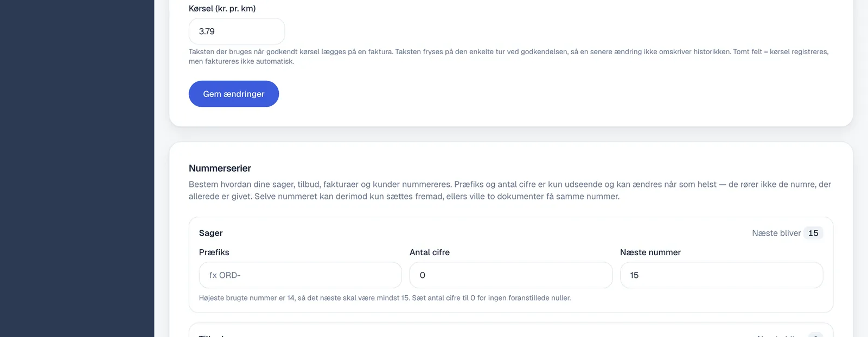Click the 'Taksten der bruges' help text
This screenshot has width=868, height=337.
(508, 56)
